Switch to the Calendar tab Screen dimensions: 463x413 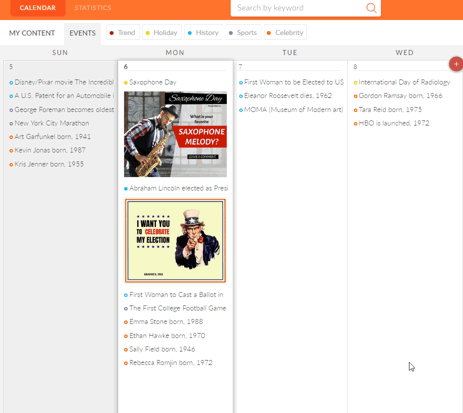click(x=38, y=8)
